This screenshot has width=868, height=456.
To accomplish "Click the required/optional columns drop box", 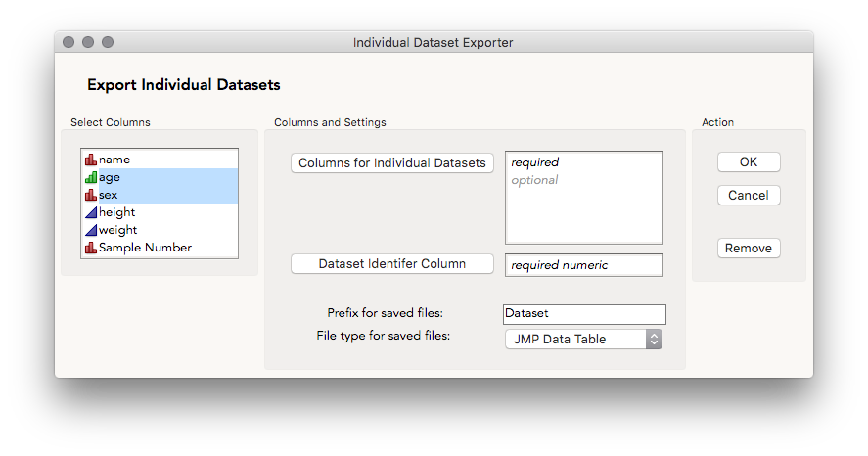I will (x=584, y=198).
